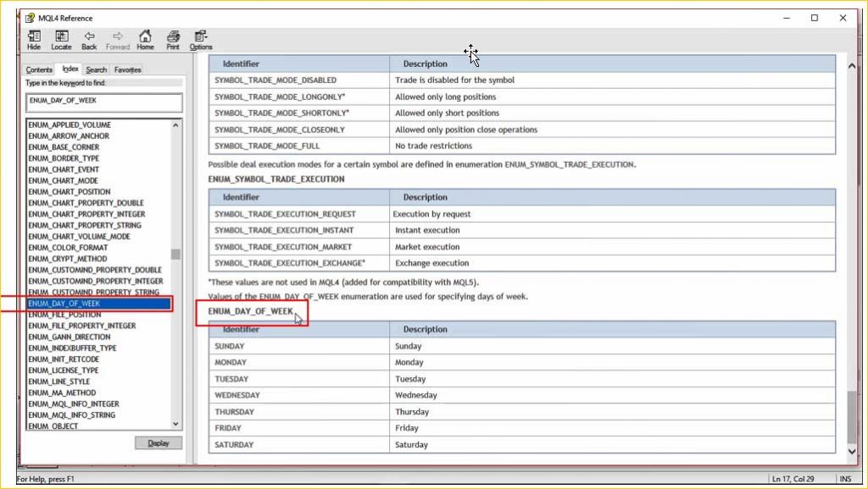Click the Hide toolbar icon
This screenshot has height=489, width=868.
pos(34,41)
